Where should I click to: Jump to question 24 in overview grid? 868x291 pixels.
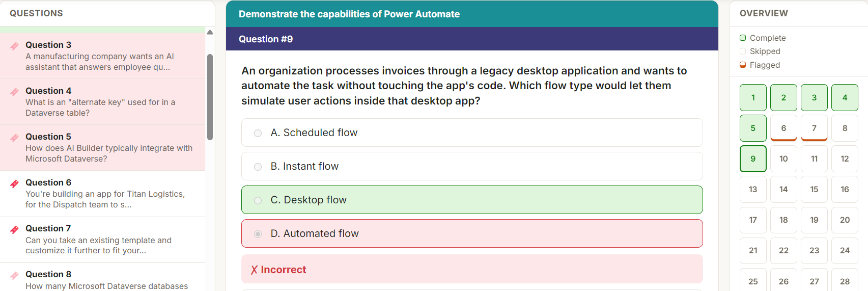point(845,250)
